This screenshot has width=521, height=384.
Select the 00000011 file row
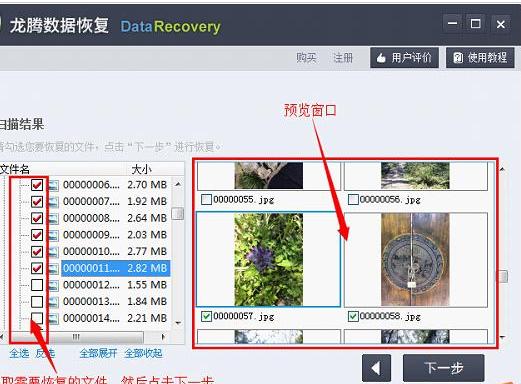pos(116,268)
